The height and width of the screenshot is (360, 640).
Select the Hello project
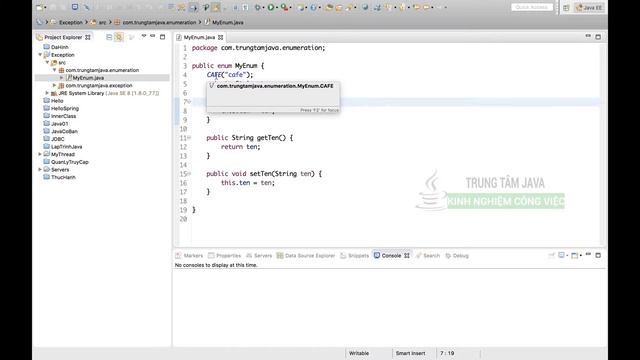pos(57,101)
